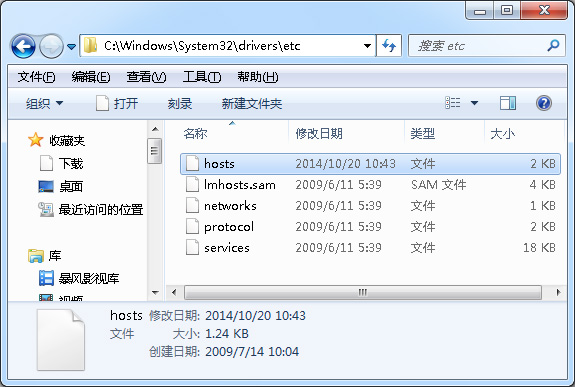Expand the view options dropdown arrow
575x387 pixels.
point(474,103)
